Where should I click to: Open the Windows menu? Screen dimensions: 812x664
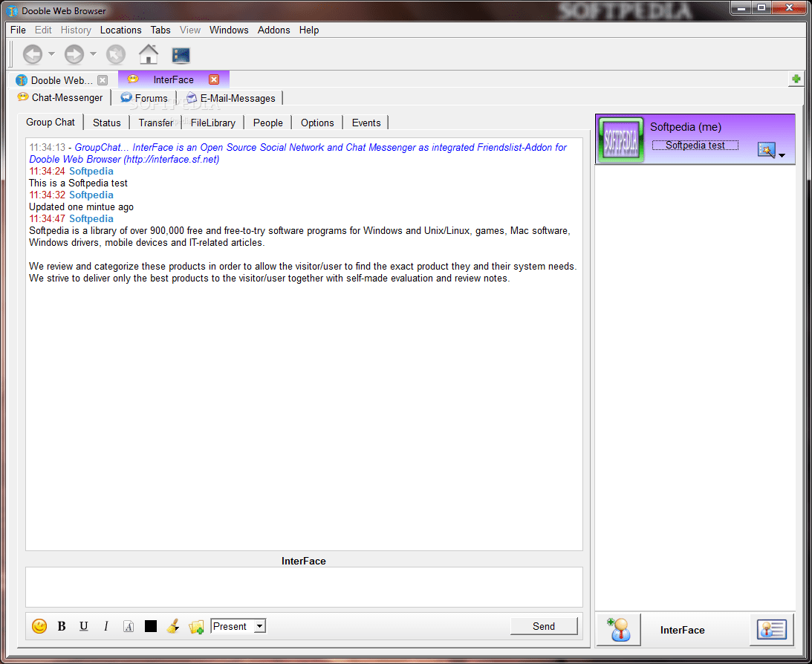click(x=229, y=30)
